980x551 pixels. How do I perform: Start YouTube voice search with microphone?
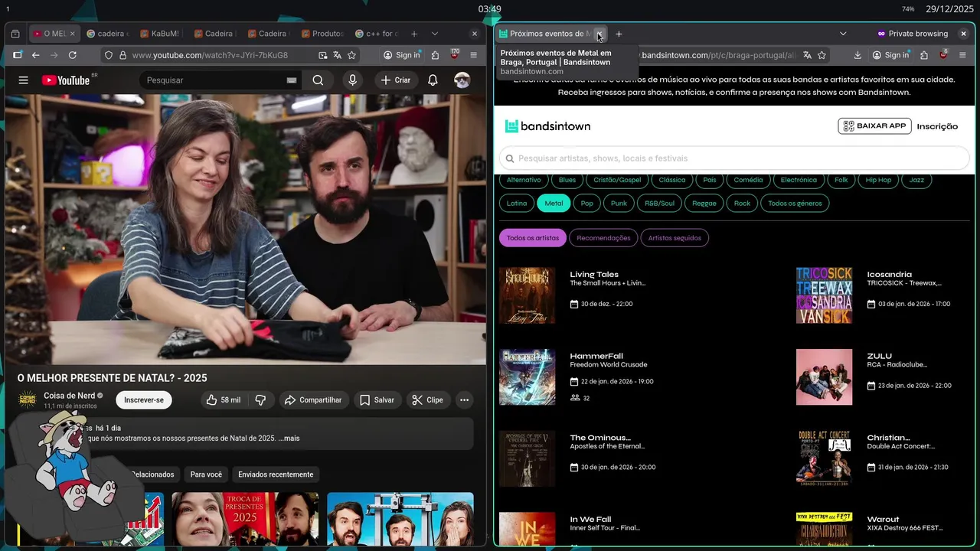352,80
